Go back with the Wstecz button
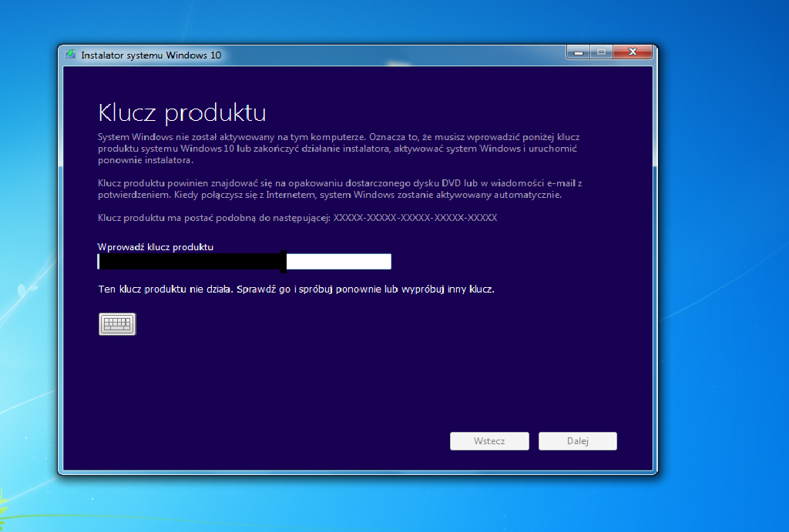The image size is (789, 532). pyautogui.click(x=489, y=441)
